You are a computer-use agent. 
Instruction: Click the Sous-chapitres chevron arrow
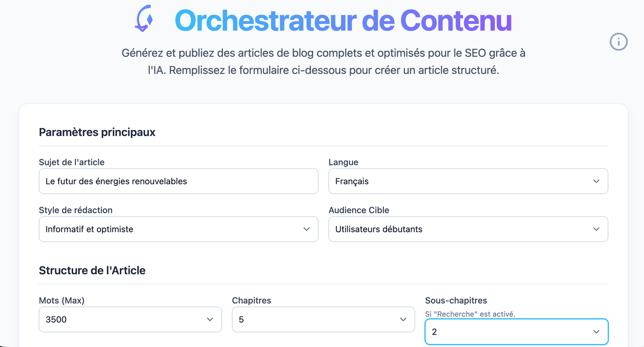click(x=596, y=332)
